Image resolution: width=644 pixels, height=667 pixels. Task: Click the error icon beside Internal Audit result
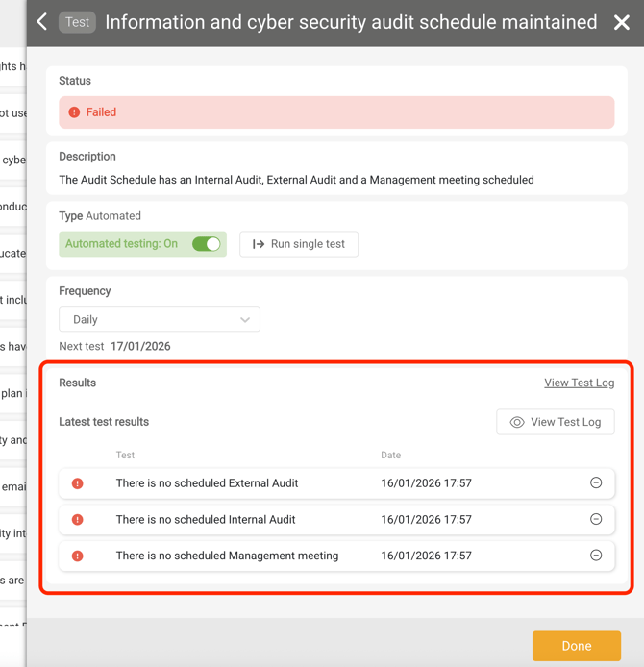click(78, 520)
